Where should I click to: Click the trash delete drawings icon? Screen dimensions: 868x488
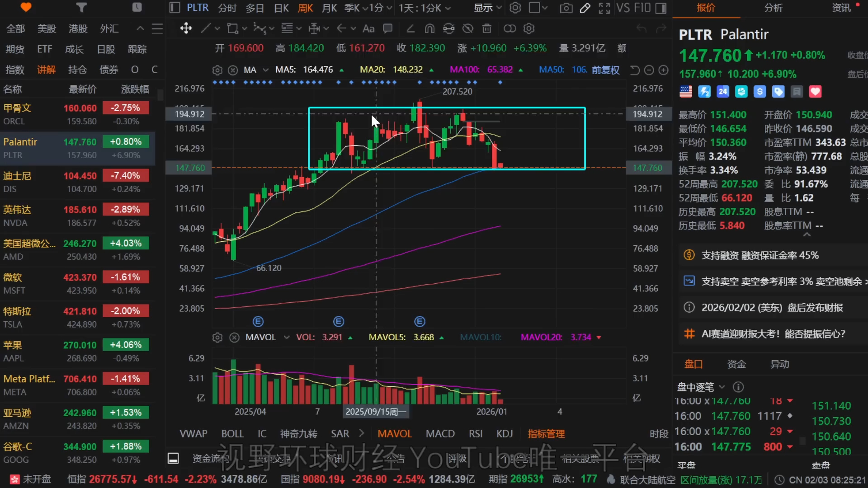point(486,28)
